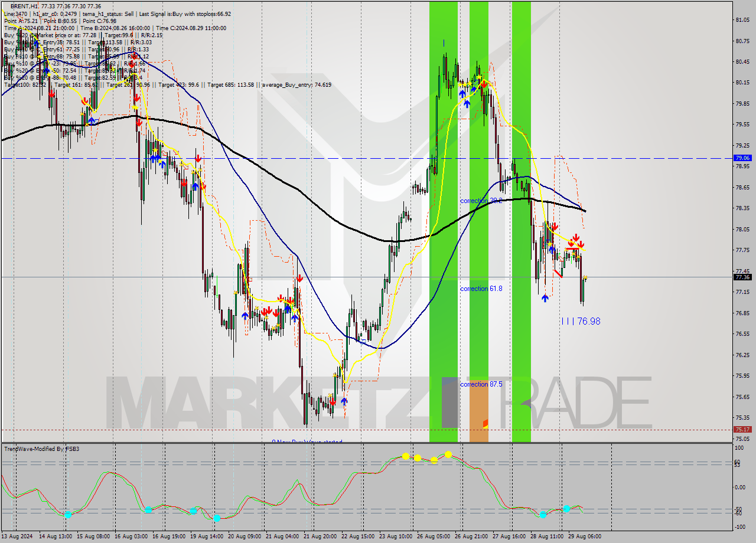Viewport: 756px width, 543px height.
Task: Click the 'Time A:2024.08.21 21:00:00' info line
Action: point(39,28)
